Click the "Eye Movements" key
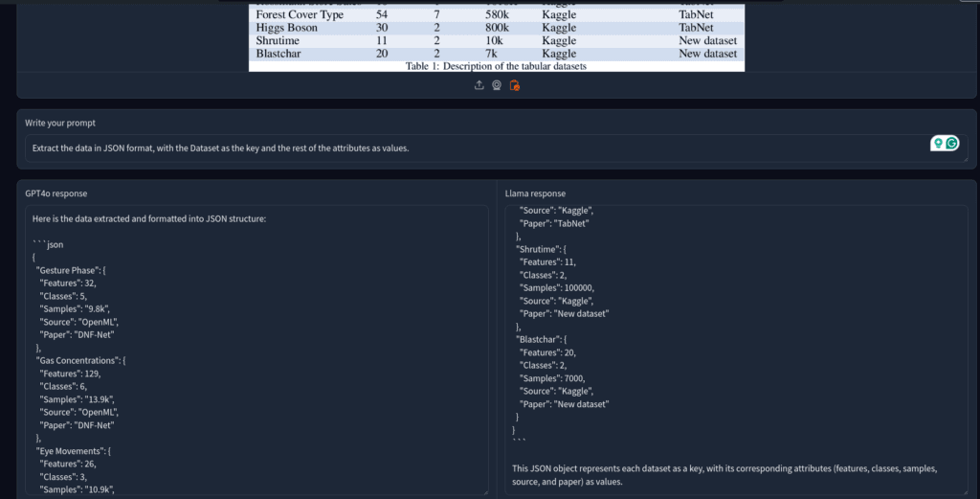The height and width of the screenshot is (499, 980). 73,451
